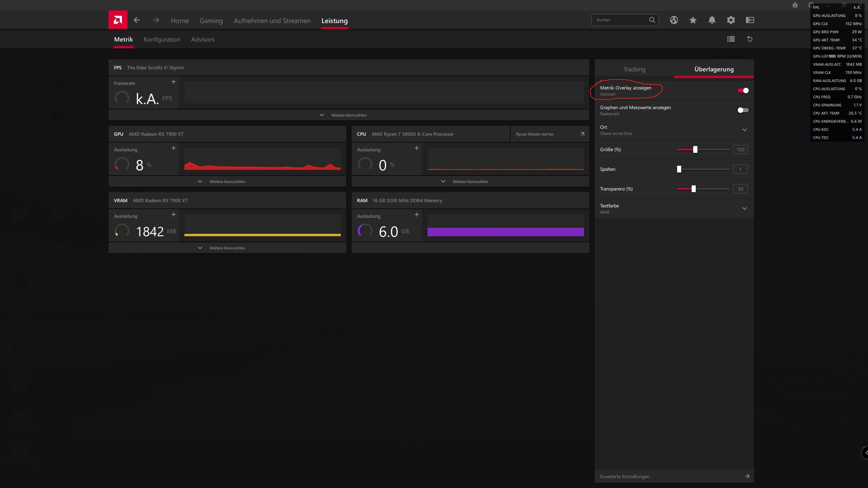Open favorites star icon
Image resolution: width=868 pixels, height=488 pixels.
[693, 20]
